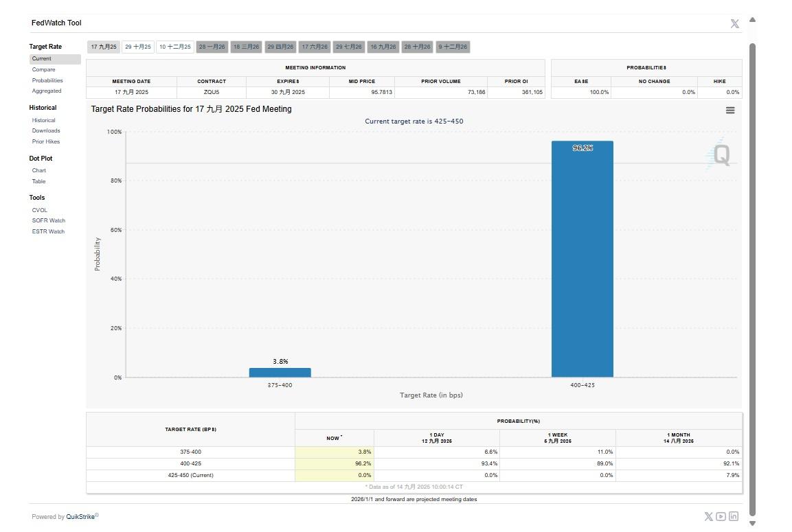Switch to the 10 十二月25 meeting tab
Viewport: 792px width, 532px height.
point(175,47)
